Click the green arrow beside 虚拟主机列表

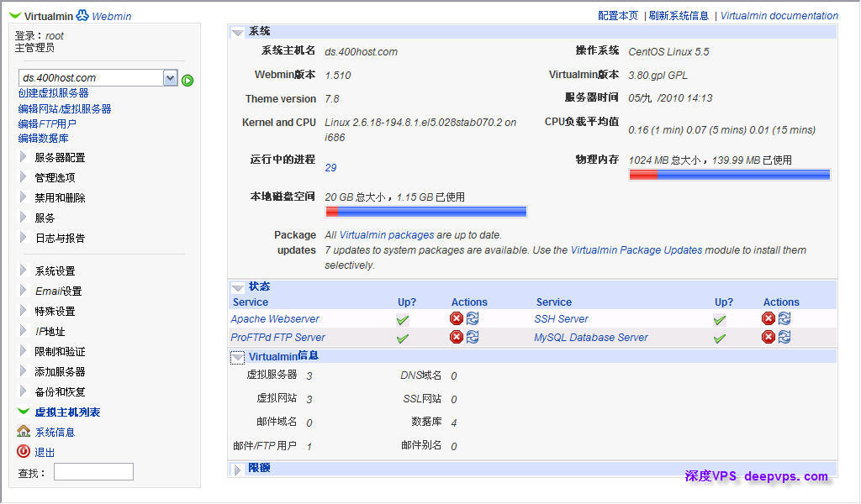click(23, 412)
